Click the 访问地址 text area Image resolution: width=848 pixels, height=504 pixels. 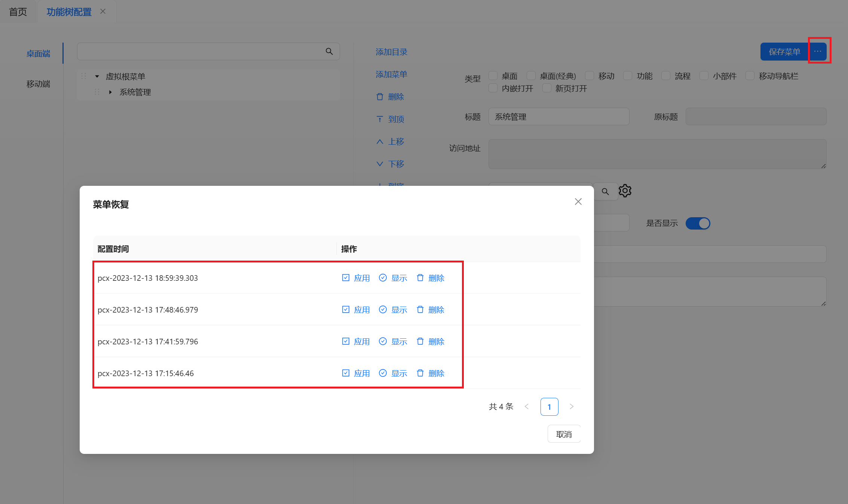tap(658, 154)
